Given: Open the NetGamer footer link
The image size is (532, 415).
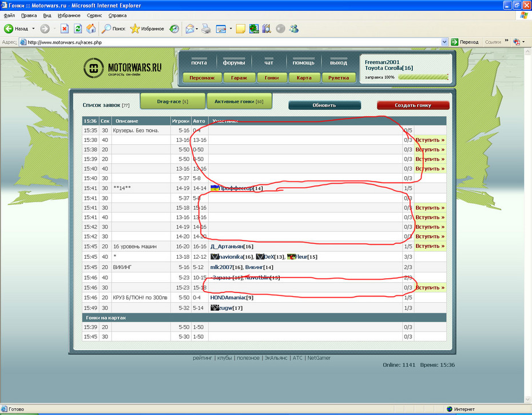Looking at the screenshot, I should pyautogui.click(x=319, y=358).
